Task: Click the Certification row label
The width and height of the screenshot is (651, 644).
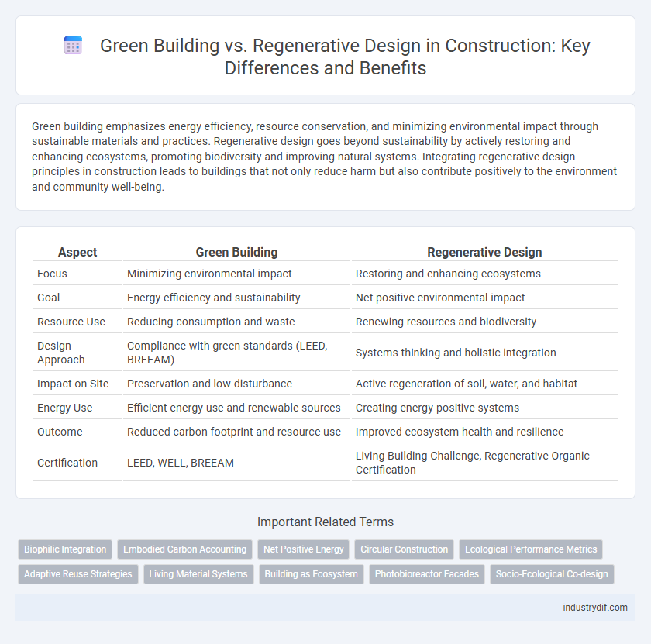Action: (67, 463)
